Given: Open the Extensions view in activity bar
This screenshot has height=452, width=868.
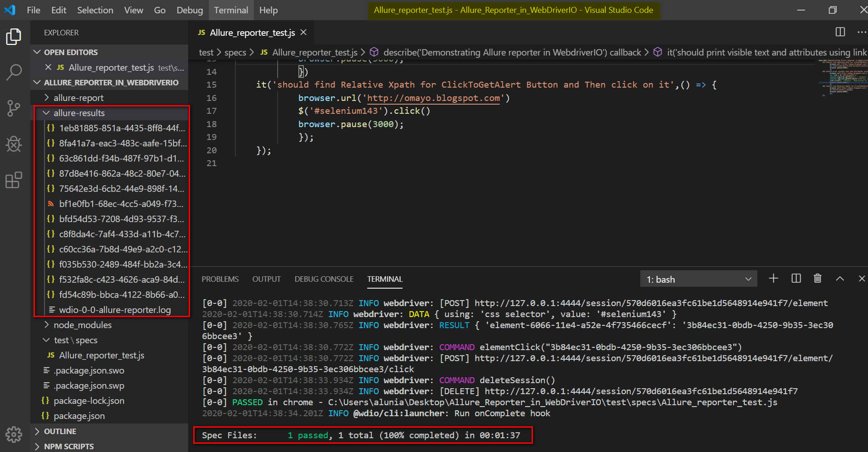Looking at the screenshot, I should tap(14, 180).
